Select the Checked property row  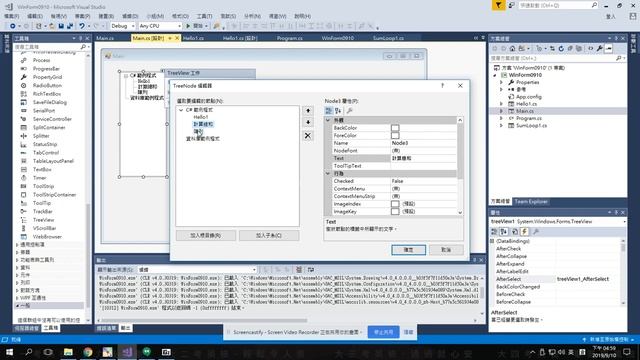tap(391, 181)
